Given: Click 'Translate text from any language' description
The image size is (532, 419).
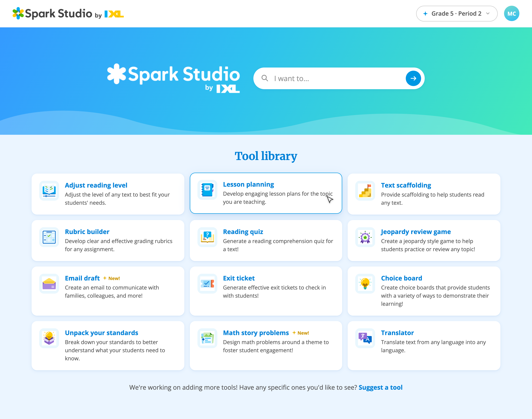Looking at the screenshot, I should coord(433,346).
